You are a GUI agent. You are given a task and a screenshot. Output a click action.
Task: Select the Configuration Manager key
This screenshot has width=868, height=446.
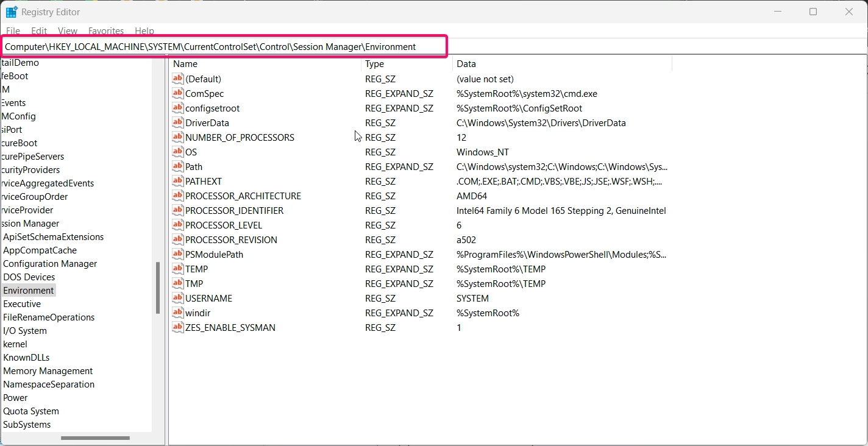click(x=50, y=264)
